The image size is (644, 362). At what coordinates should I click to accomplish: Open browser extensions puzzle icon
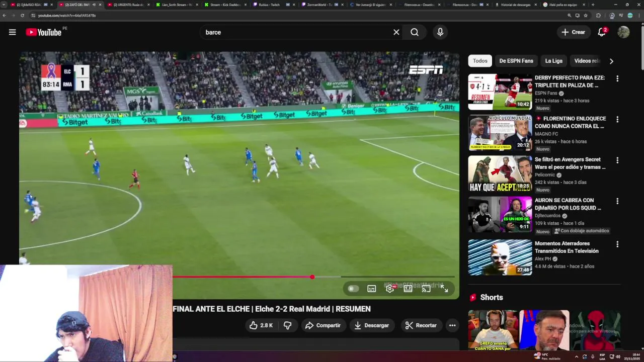coord(598,16)
